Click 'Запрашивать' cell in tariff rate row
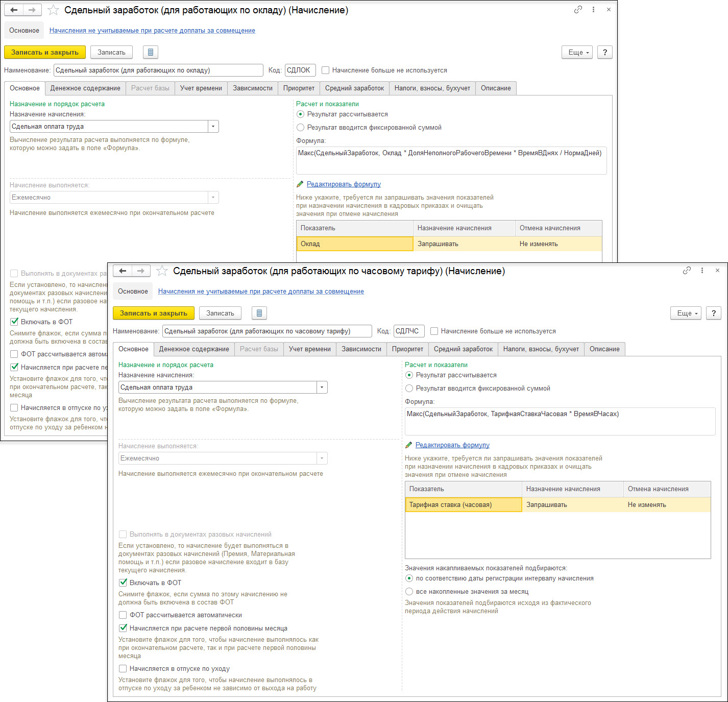Screen dimensions: 728x702 pos(572,505)
